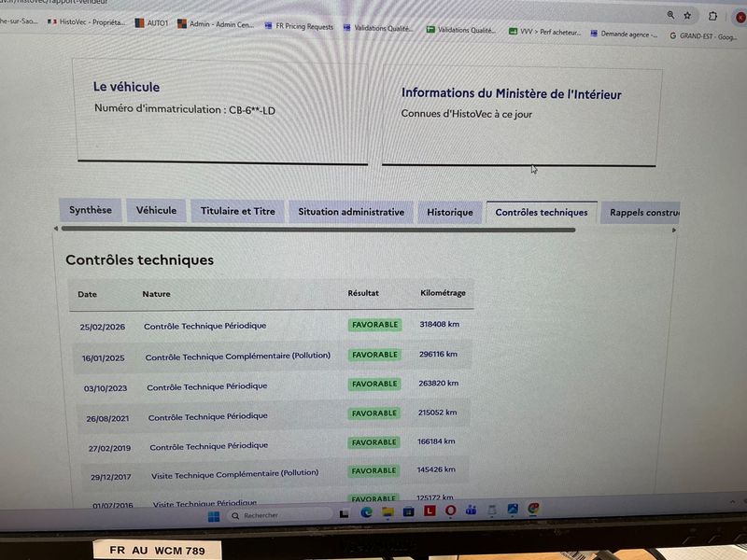Click the Kilométrage column header

coord(443,293)
